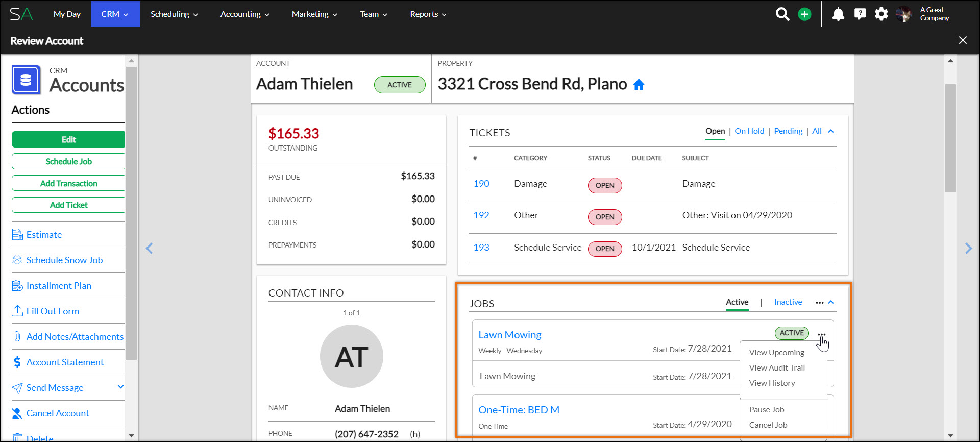Image resolution: width=980 pixels, height=442 pixels.
Task: Open the Installment Plan link
Action: tap(59, 286)
